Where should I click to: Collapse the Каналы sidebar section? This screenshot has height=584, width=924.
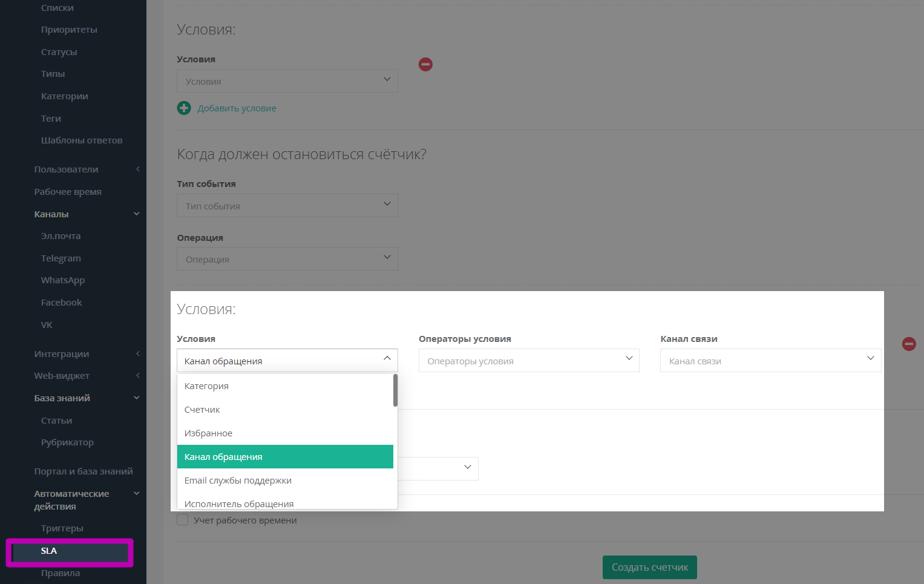point(137,214)
